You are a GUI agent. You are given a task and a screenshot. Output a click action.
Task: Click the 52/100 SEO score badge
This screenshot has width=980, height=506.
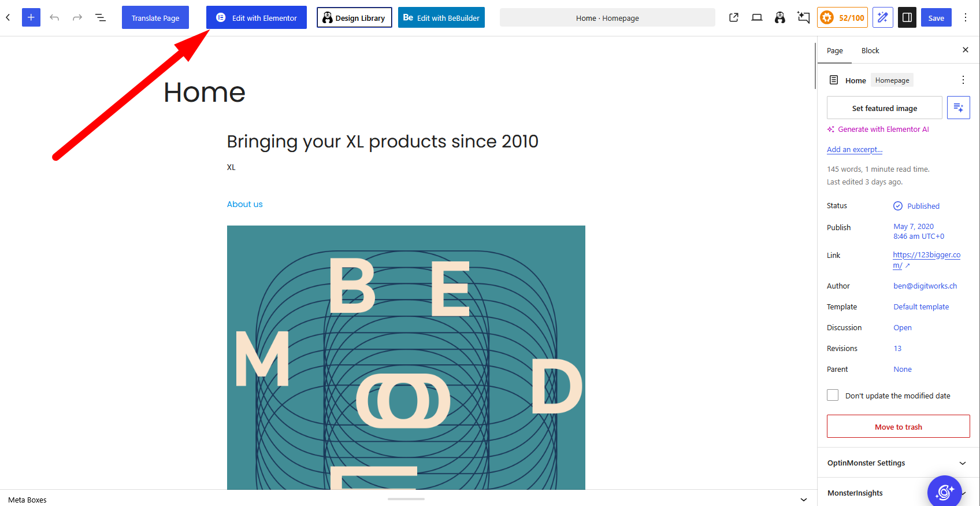point(844,17)
